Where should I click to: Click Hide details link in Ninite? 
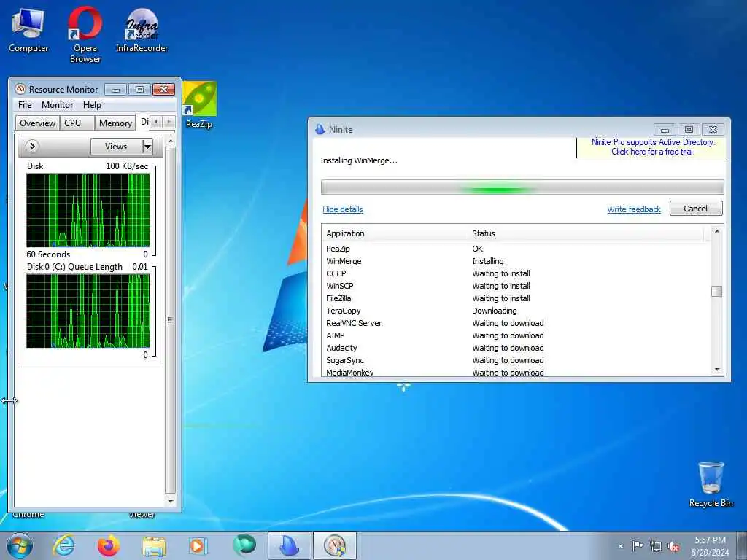pos(343,209)
